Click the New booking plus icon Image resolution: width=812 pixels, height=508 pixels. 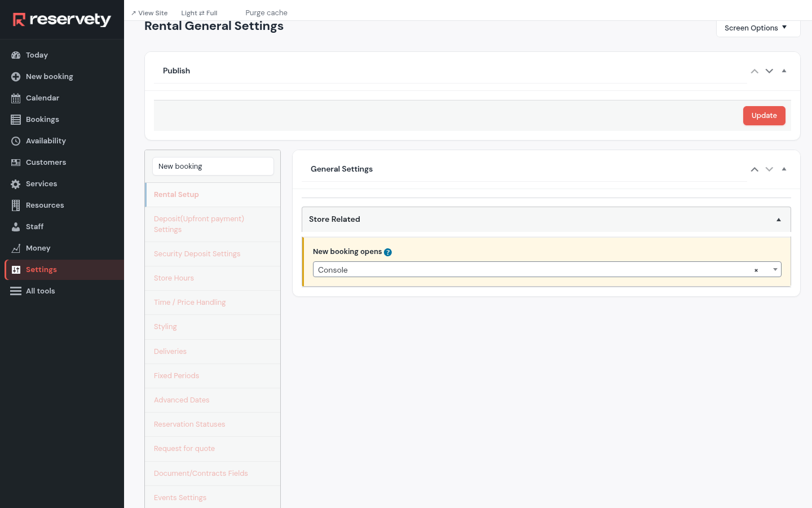click(16, 77)
